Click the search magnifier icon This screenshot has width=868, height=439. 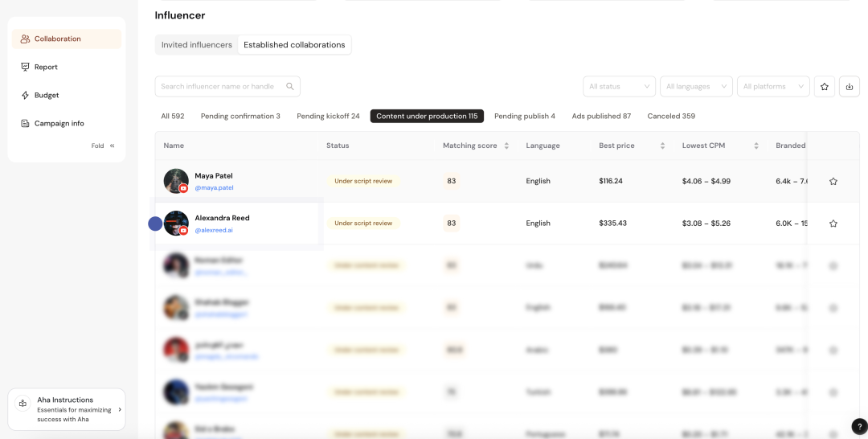pos(290,86)
